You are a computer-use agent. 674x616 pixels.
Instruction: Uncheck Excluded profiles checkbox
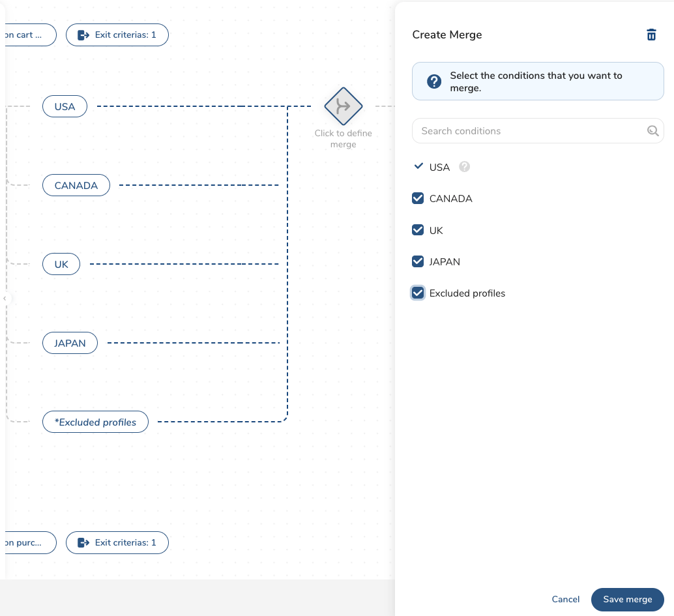[418, 293]
